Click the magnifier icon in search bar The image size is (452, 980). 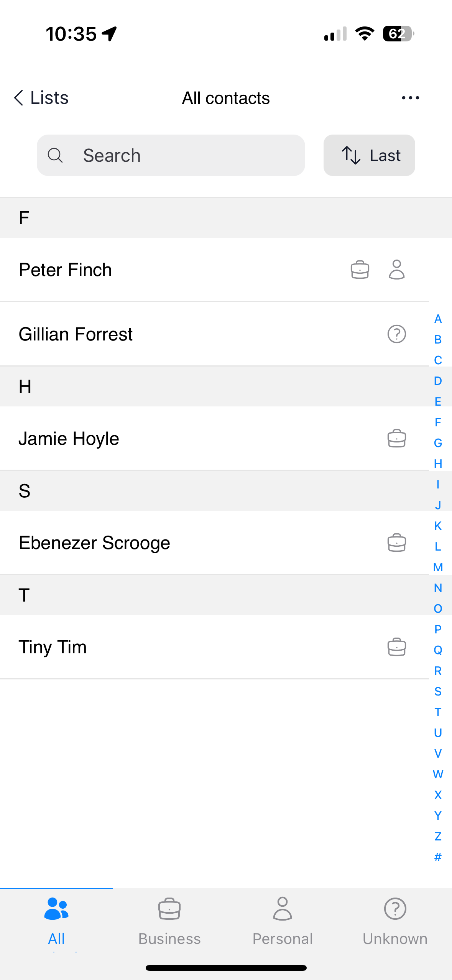[55, 155]
